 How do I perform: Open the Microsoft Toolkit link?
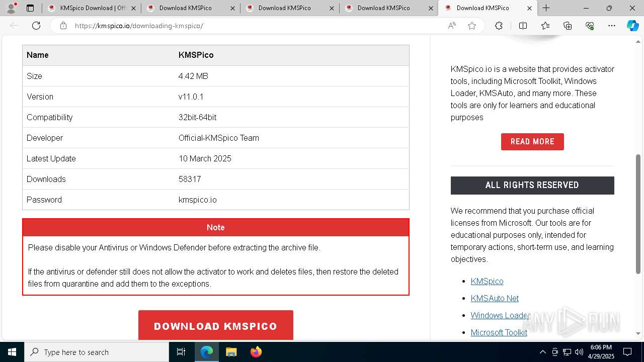click(499, 332)
